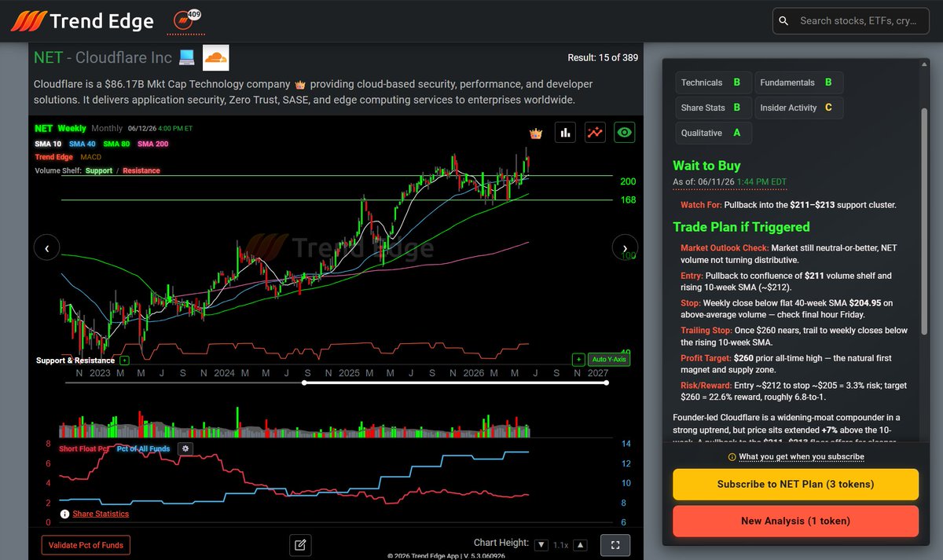Go to next stock result arrow
Viewport: 943px width, 560px height.
tap(625, 248)
